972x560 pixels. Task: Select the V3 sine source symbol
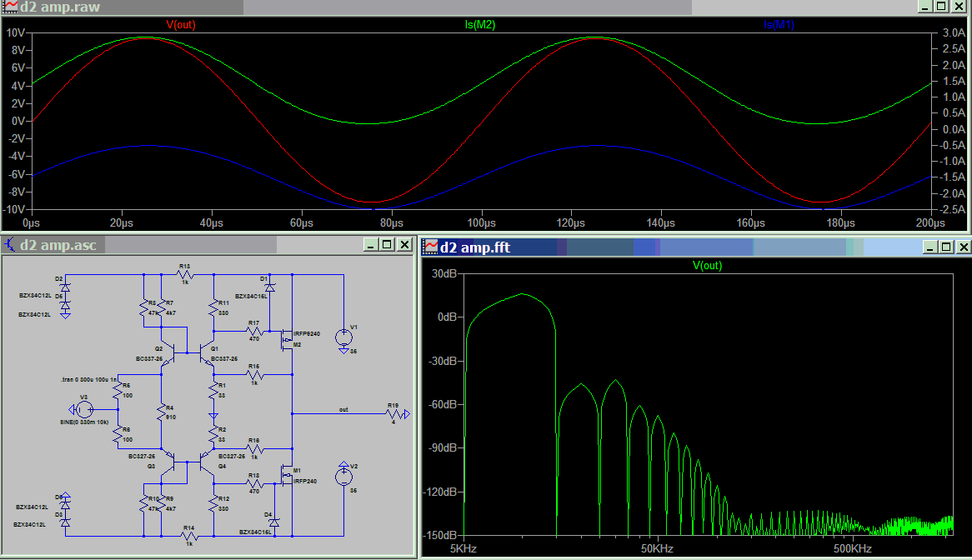tap(84, 409)
